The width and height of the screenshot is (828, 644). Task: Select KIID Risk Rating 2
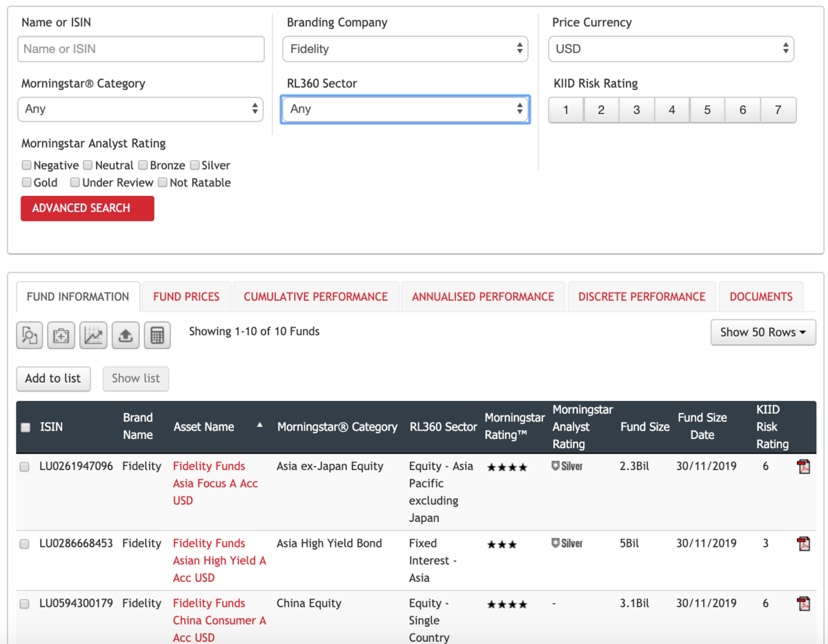(x=601, y=110)
